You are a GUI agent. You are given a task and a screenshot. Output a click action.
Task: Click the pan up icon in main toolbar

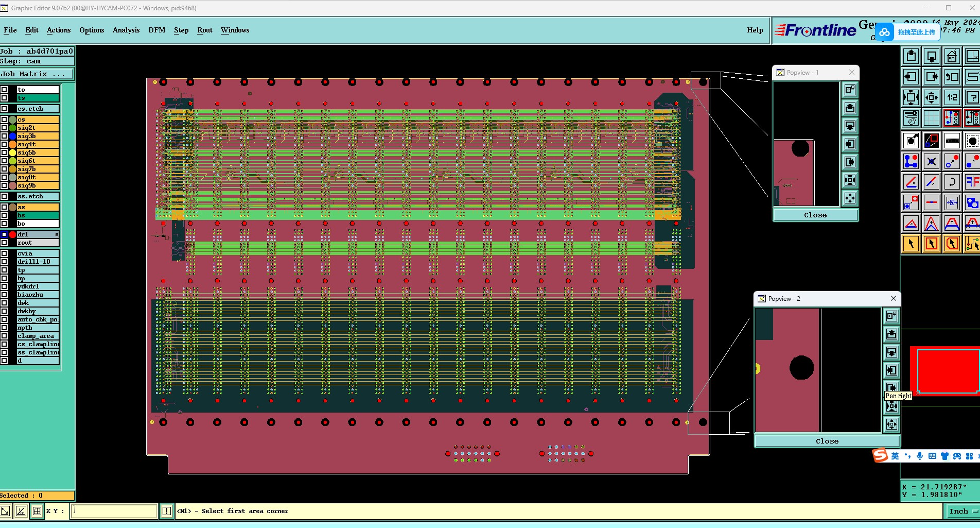pos(911,56)
